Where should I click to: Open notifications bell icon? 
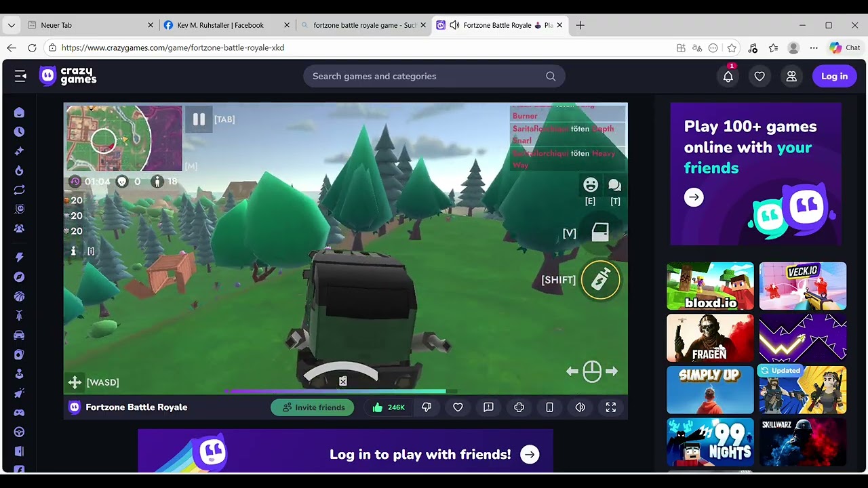tap(728, 76)
